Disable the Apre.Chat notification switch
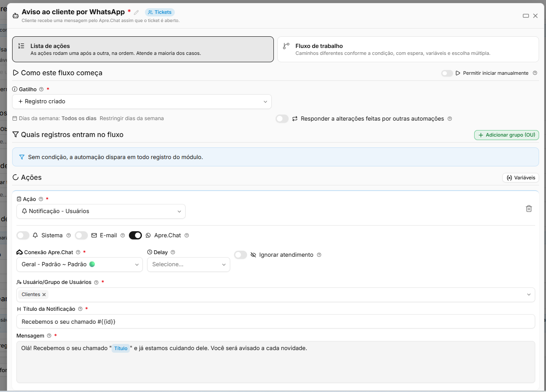This screenshot has width=546, height=392. 135,236
